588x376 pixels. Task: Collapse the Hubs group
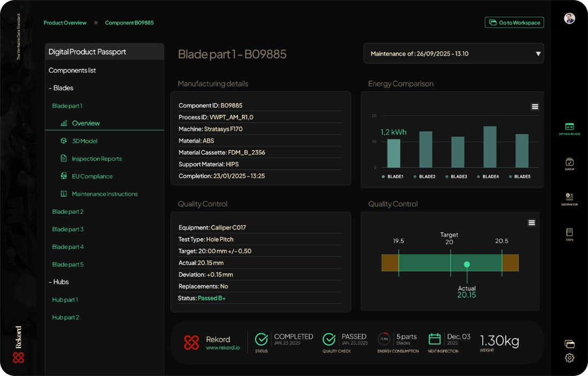coord(59,282)
